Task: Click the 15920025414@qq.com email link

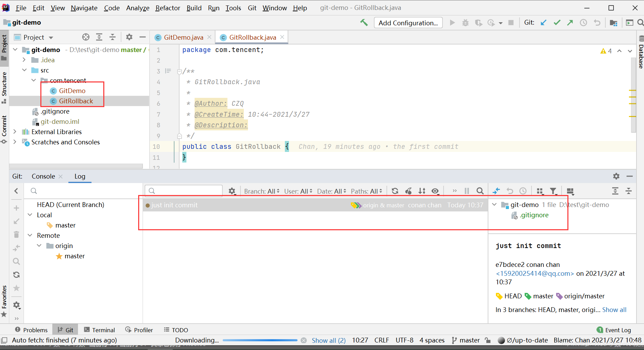Action: [535, 273]
